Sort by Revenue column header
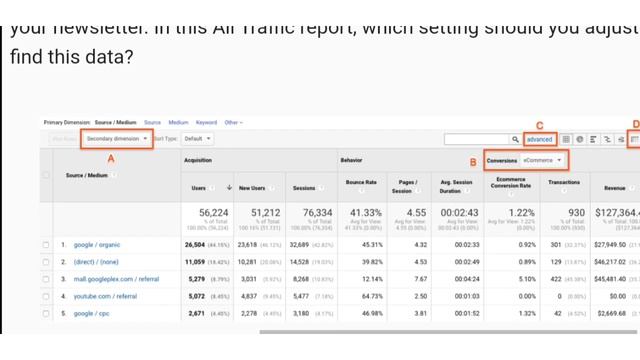The image size is (640, 360). click(x=615, y=188)
